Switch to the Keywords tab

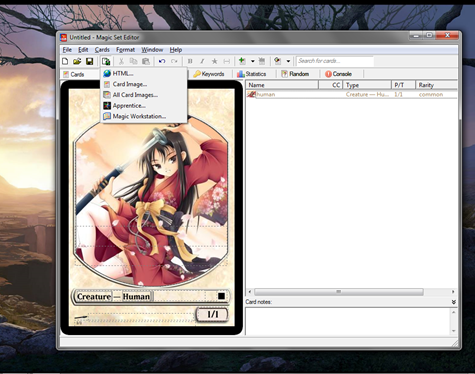pyautogui.click(x=209, y=74)
